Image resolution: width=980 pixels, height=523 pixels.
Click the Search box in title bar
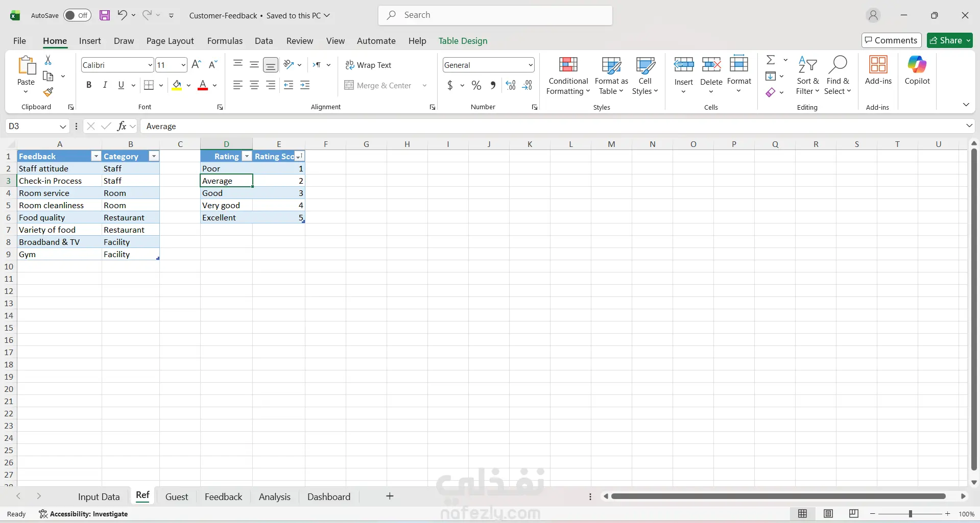495,15
